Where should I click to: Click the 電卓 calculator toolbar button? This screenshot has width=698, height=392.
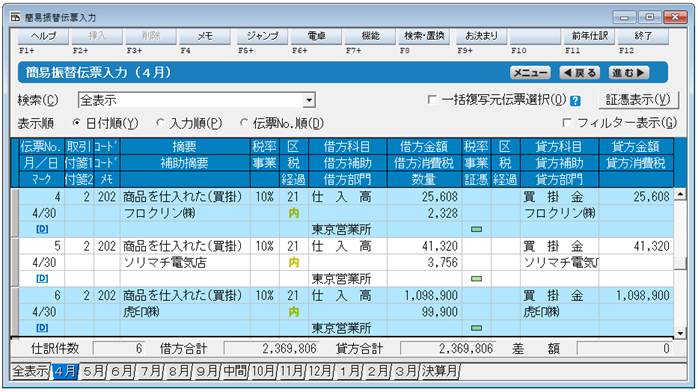click(x=316, y=36)
